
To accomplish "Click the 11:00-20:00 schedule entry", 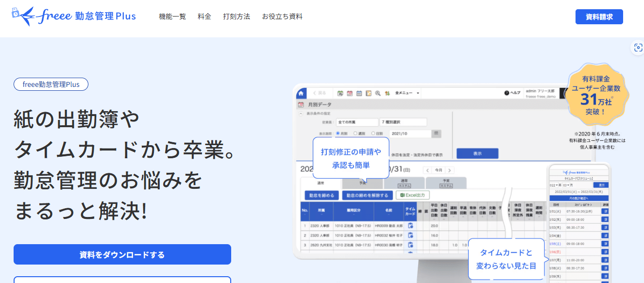I will [576, 260].
